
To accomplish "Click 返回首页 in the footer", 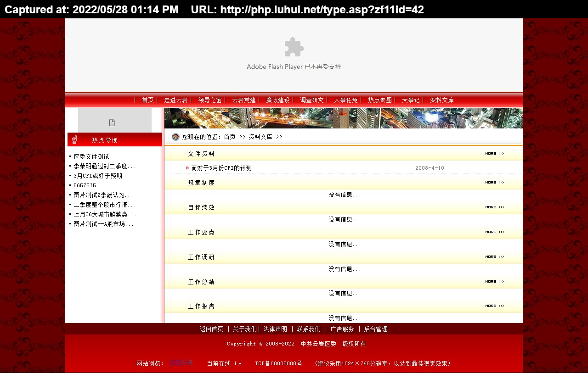I will [x=211, y=329].
